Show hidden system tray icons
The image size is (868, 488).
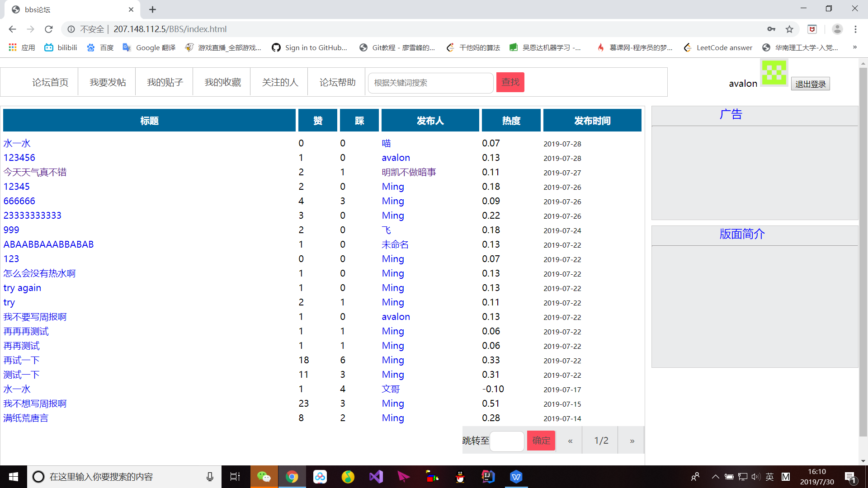(x=715, y=477)
